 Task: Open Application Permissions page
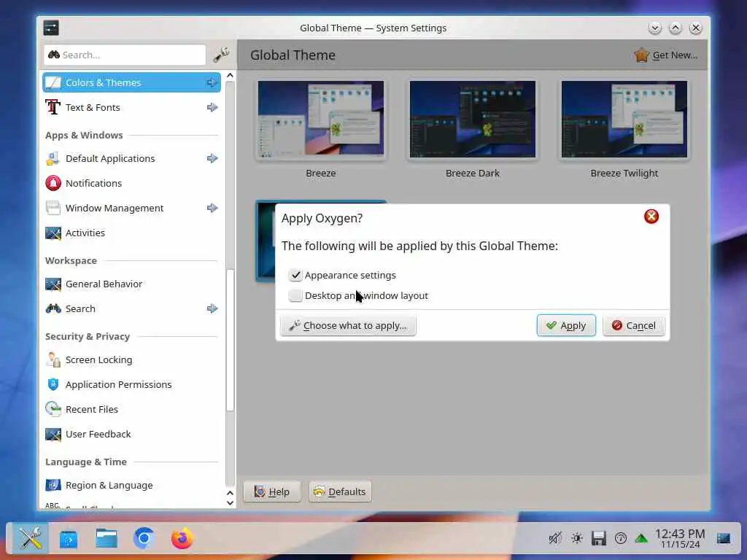pyautogui.click(x=131, y=384)
